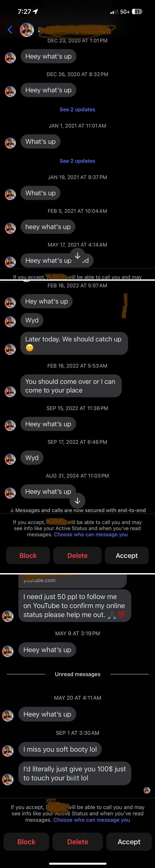155x868 pixels.
Task: Tap the down arrow under the Aug 31 message
Action: (x=77, y=501)
